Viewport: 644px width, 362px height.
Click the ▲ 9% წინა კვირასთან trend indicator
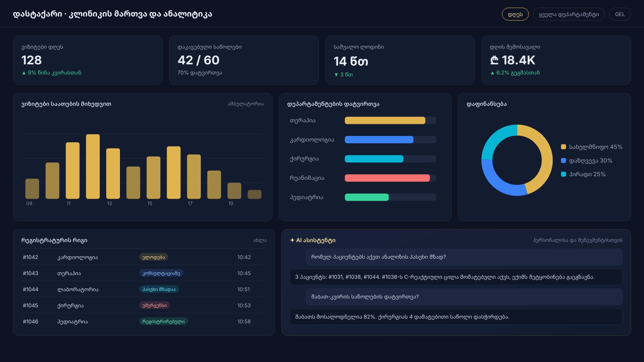tap(52, 73)
